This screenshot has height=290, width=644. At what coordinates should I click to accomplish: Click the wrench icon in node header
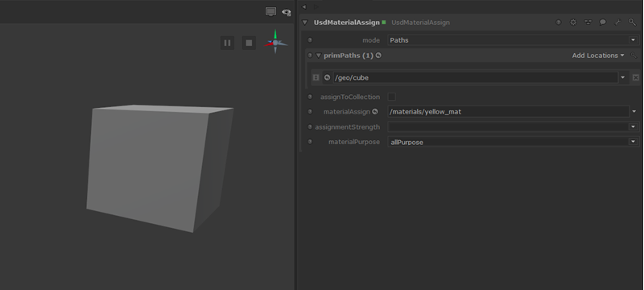point(617,23)
